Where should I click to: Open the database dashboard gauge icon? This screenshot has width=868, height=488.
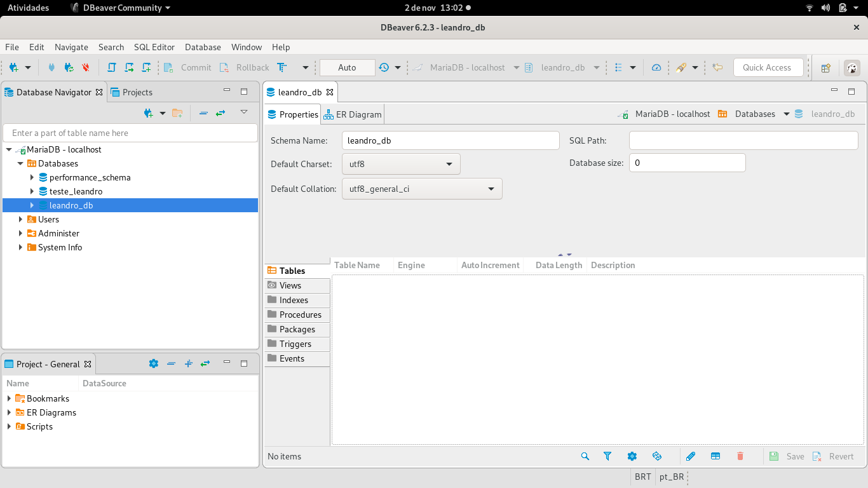[x=656, y=67]
